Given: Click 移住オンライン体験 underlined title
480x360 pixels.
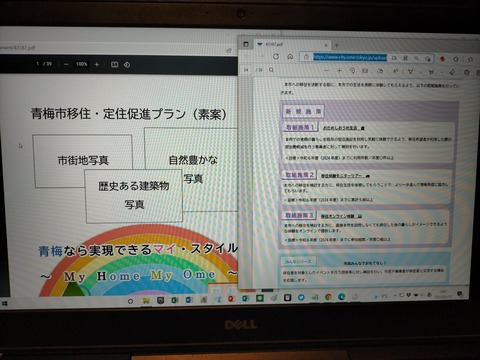Looking at the screenshot, I should click(338, 216).
